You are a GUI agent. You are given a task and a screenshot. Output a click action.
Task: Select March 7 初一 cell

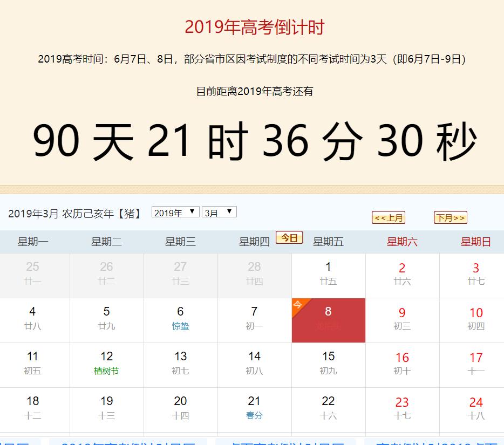pos(255,320)
